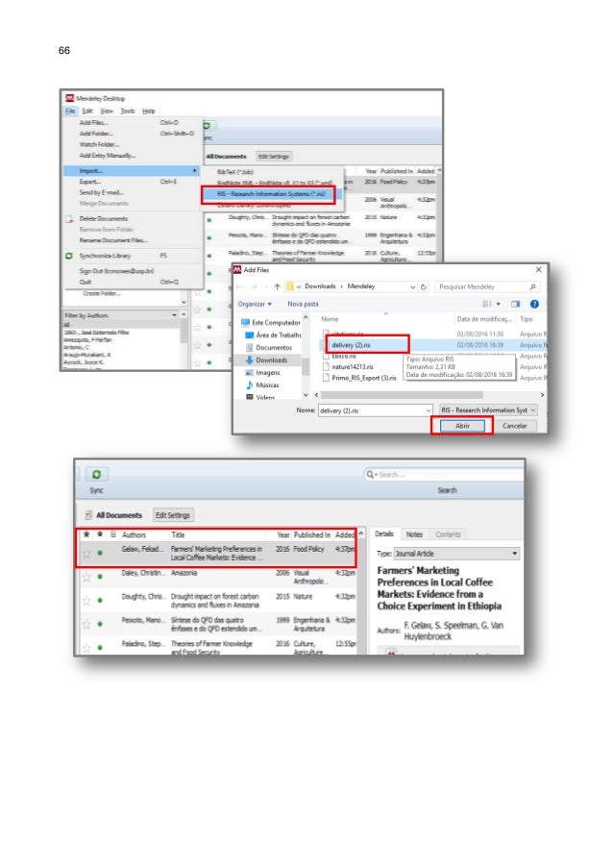Click the Cancelar button
The width and height of the screenshot is (613, 868).
(x=515, y=426)
